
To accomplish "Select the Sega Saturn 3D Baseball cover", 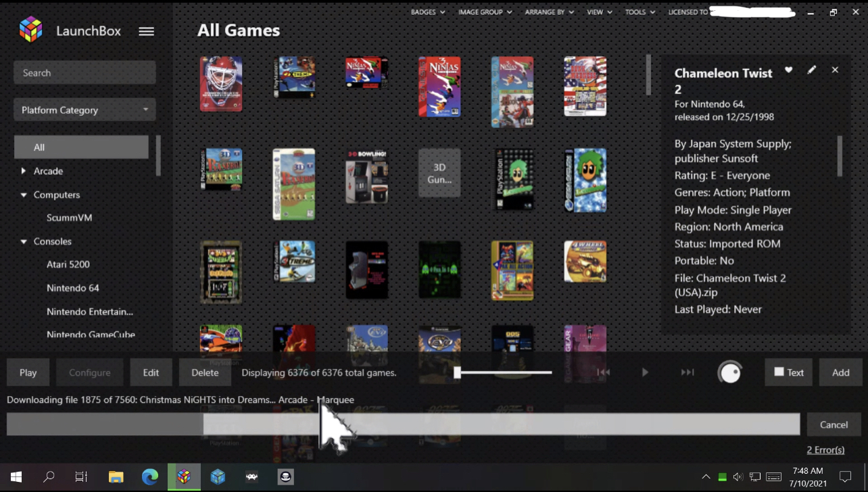I will click(294, 184).
